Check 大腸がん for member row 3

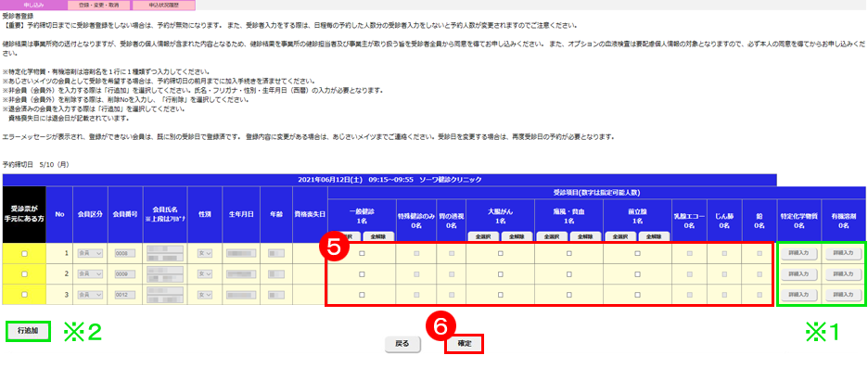click(501, 295)
